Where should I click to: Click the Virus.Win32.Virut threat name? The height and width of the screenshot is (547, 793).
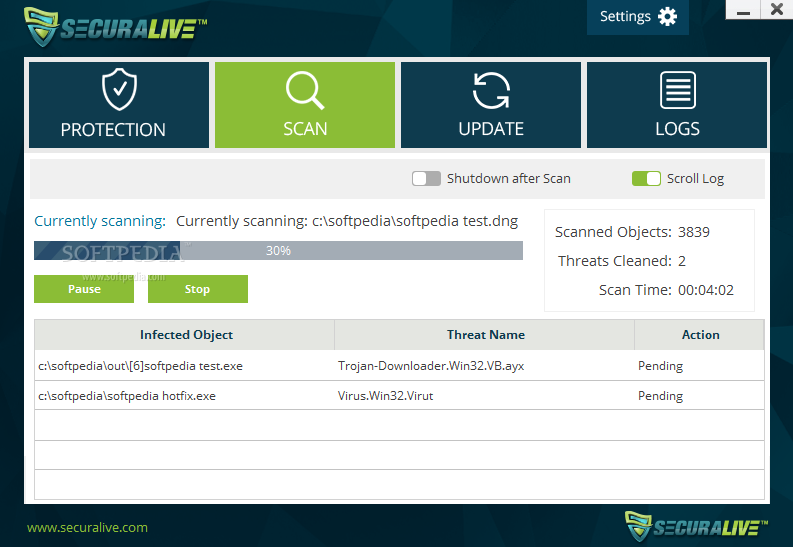click(x=385, y=396)
